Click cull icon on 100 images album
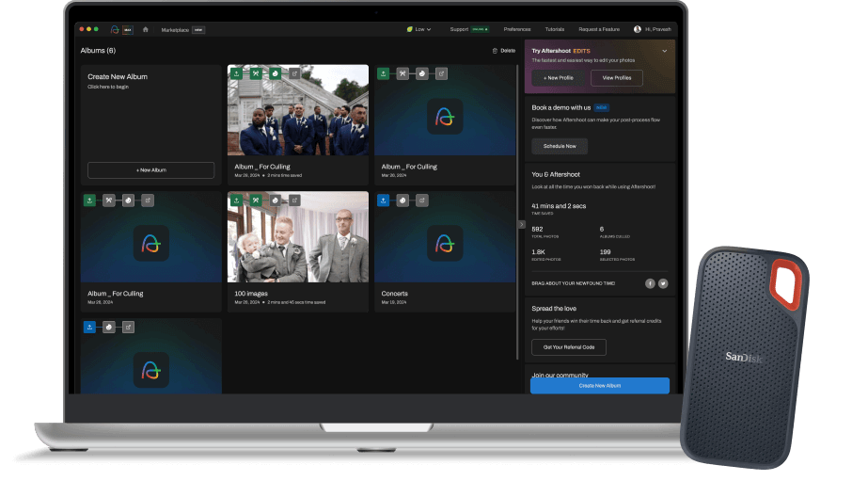The height and width of the screenshot is (481, 868). pos(256,200)
